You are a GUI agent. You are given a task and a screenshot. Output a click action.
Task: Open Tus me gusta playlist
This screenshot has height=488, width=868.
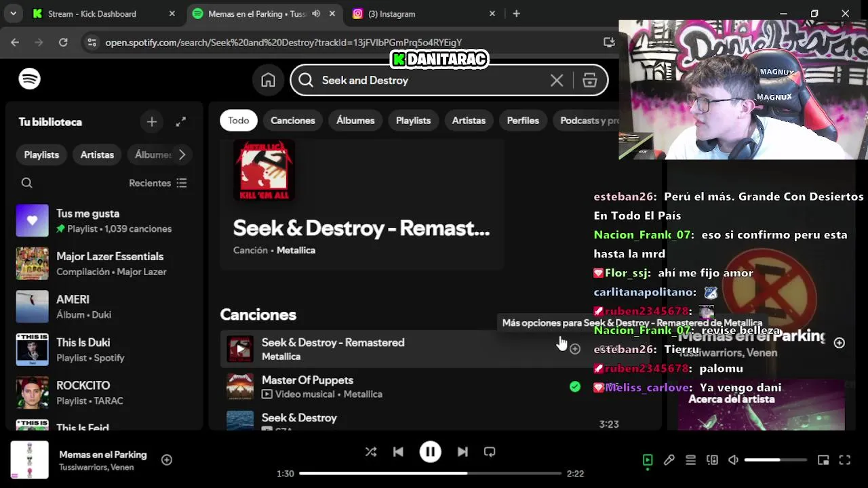point(104,221)
